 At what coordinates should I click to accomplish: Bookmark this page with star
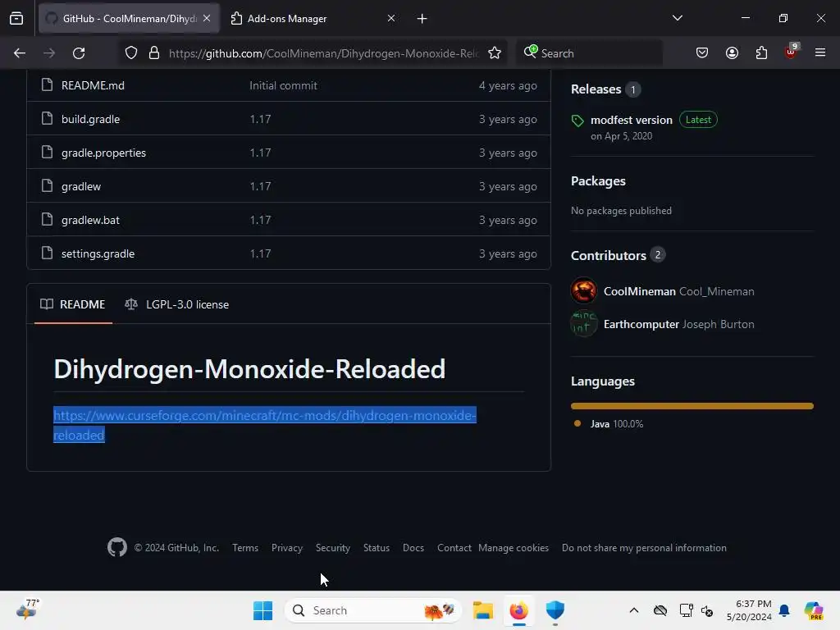pyautogui.click(x=495, y=53)
